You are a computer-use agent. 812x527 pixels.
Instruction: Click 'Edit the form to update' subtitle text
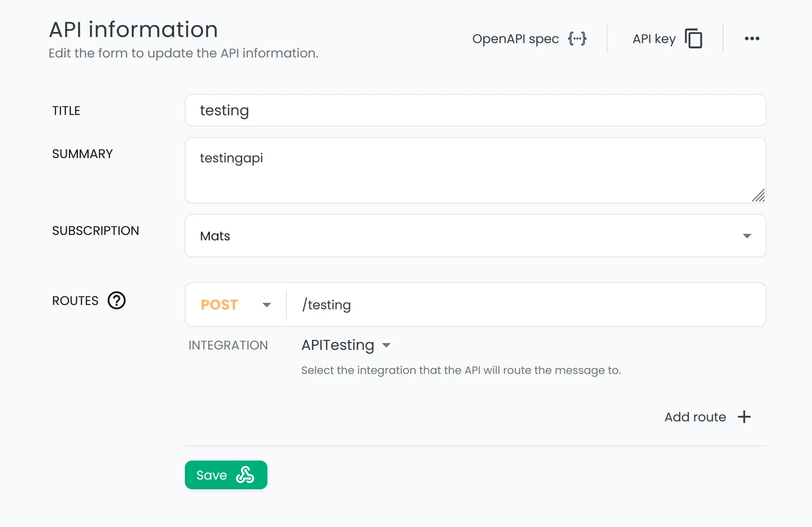point(183,53)
